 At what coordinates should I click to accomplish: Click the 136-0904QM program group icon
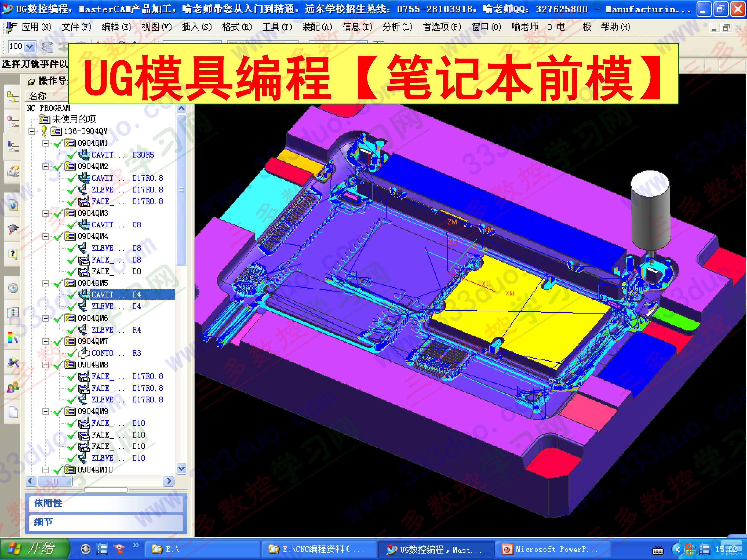(x=56, y=131)
